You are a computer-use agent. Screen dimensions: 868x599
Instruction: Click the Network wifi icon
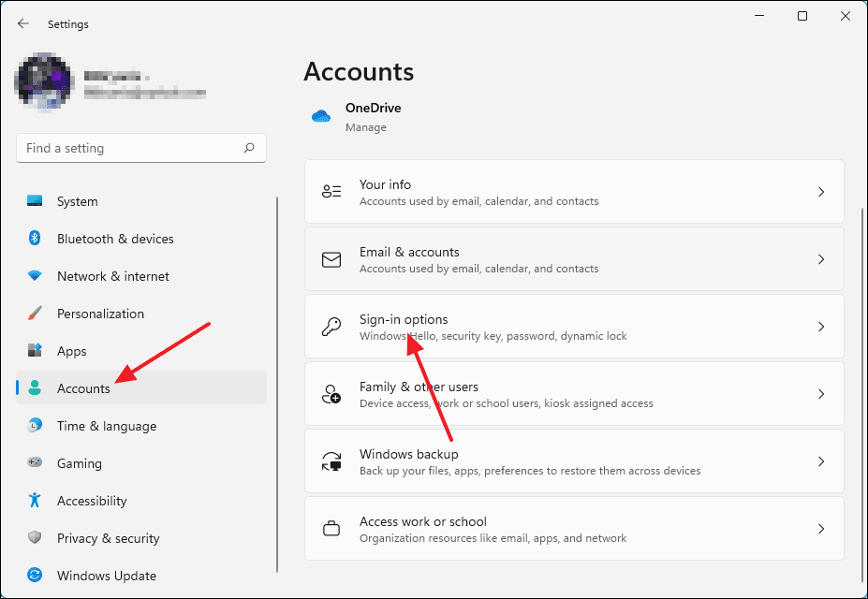coord(35,275)
